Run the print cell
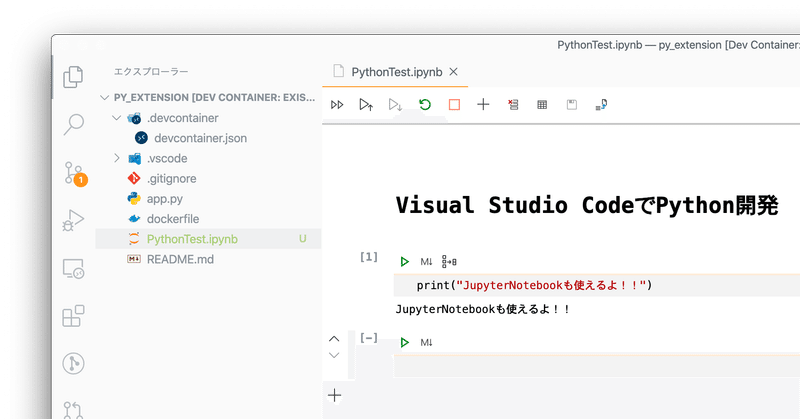 click(405, 262)
